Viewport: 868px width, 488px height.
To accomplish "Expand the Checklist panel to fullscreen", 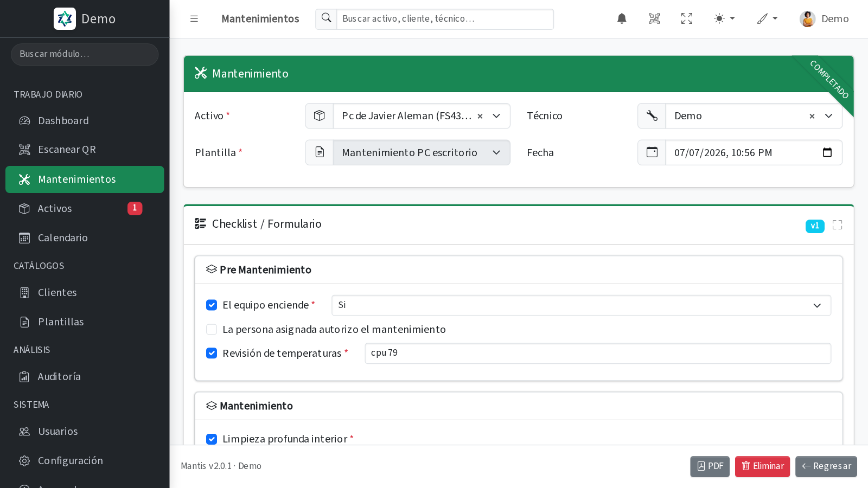I will pos(837,225).
